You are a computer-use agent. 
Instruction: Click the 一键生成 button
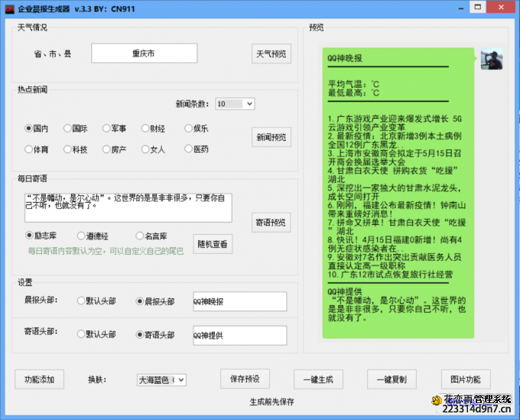click(x=318, y=379)
